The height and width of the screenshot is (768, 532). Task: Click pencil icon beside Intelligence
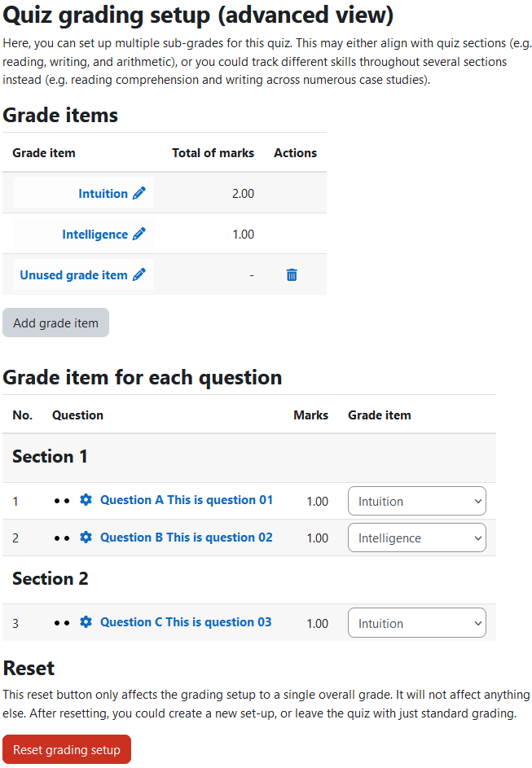click(139, 234)
